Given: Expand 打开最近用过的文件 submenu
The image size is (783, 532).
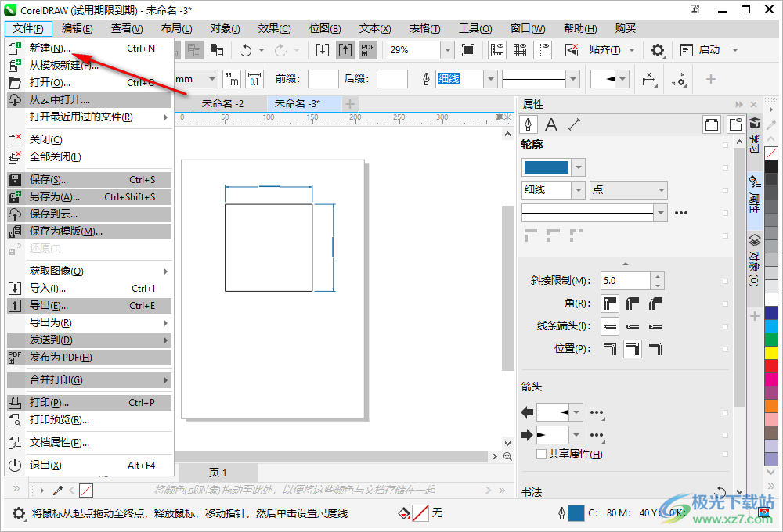Looking at the screenshot, I should 89,117.
